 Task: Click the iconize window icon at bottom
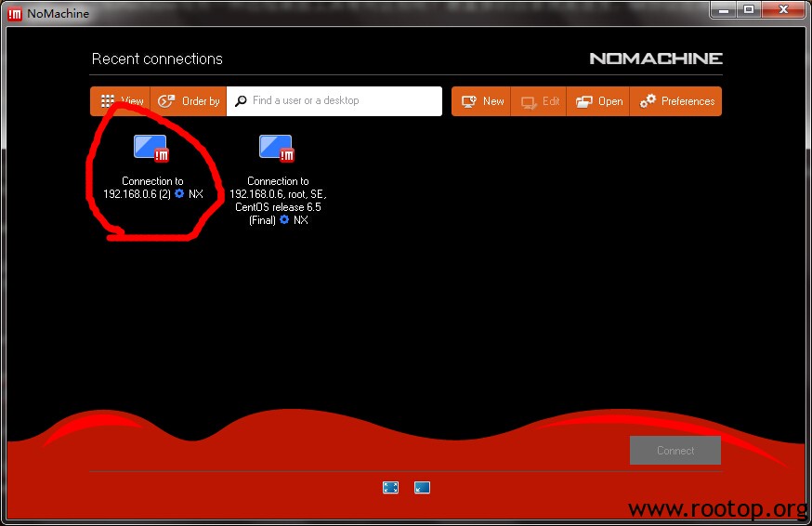422,487
